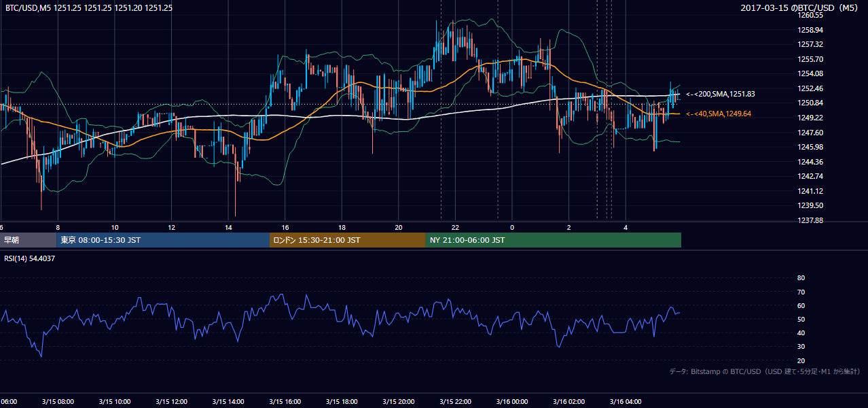Screen dimensions: 868x408
Task: Click the 3/16 04:00 time label
Action: 626,402
